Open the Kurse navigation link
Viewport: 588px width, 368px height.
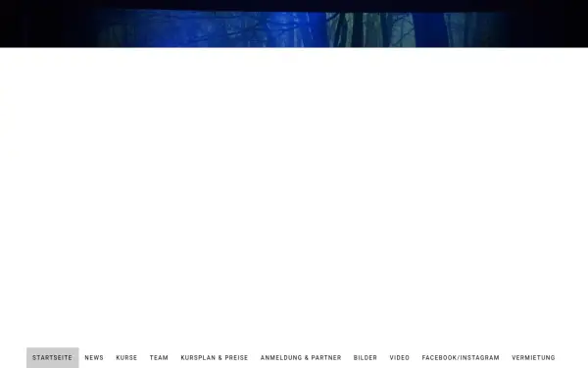[x=126, y=357]
